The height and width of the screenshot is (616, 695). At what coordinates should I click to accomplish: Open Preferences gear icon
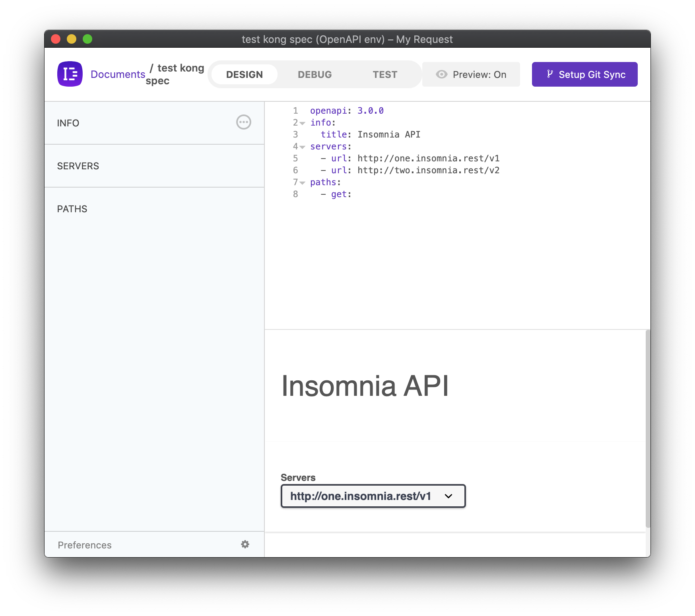tap(245, 544)
